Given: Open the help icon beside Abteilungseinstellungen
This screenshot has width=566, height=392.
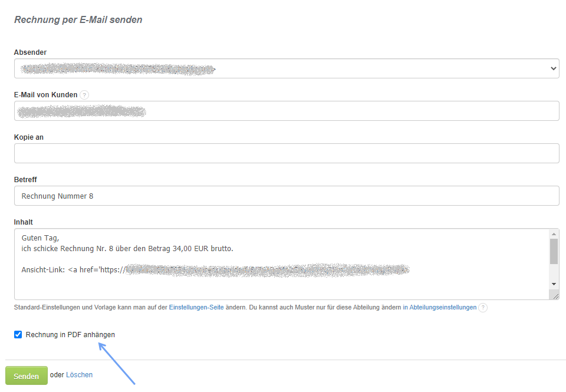Looking at the screenshot, I should tap(483, 307).
